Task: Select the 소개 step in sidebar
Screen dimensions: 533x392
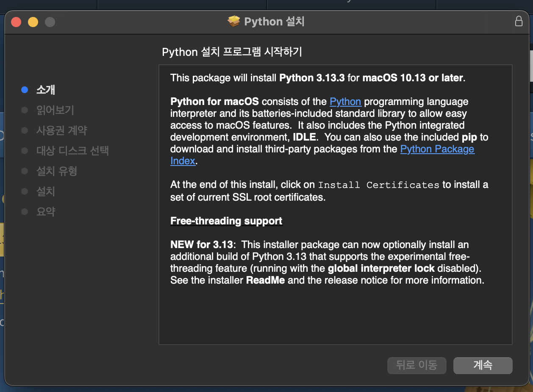Action: [x=46, y=90]
